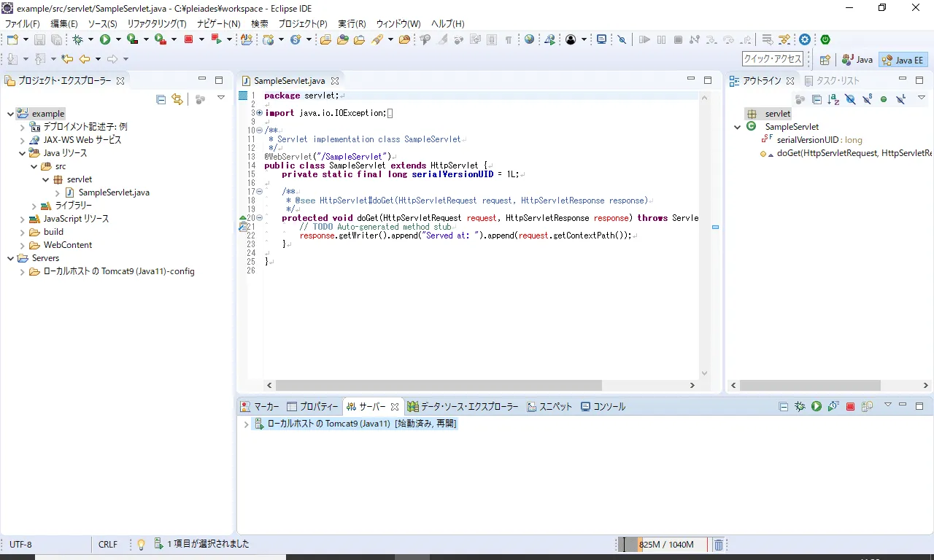Expand the ライブラリー node

point(34,206)
